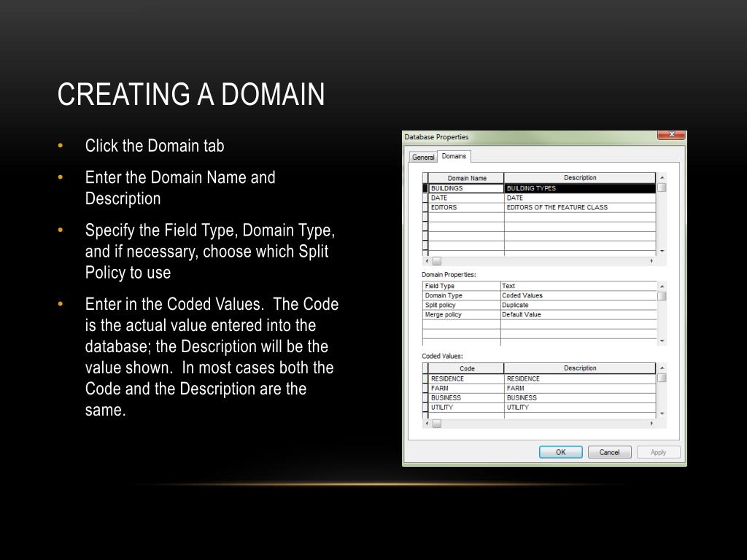Click the DATE description cell

580,198
